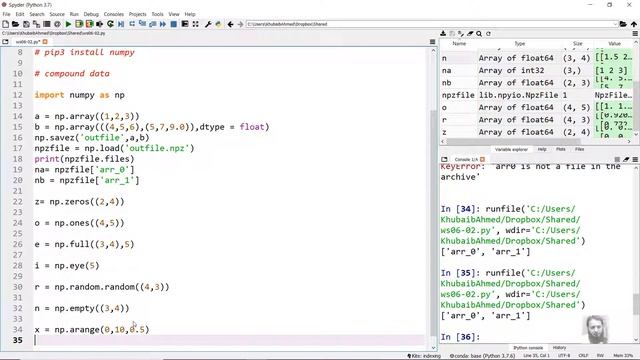Switch to the Help pane tab
Screen dimensions: 640x360
click(x=542, y=149)
